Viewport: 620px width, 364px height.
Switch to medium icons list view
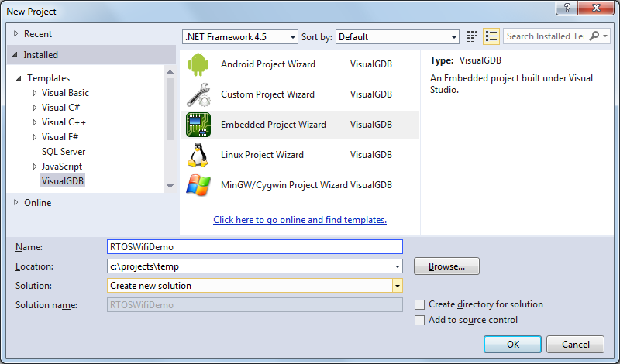[491, 36]
